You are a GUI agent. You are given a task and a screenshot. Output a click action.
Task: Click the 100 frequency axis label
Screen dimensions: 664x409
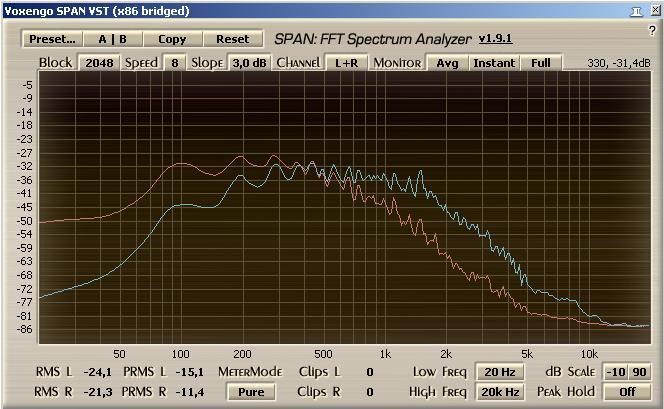[180, 354]
